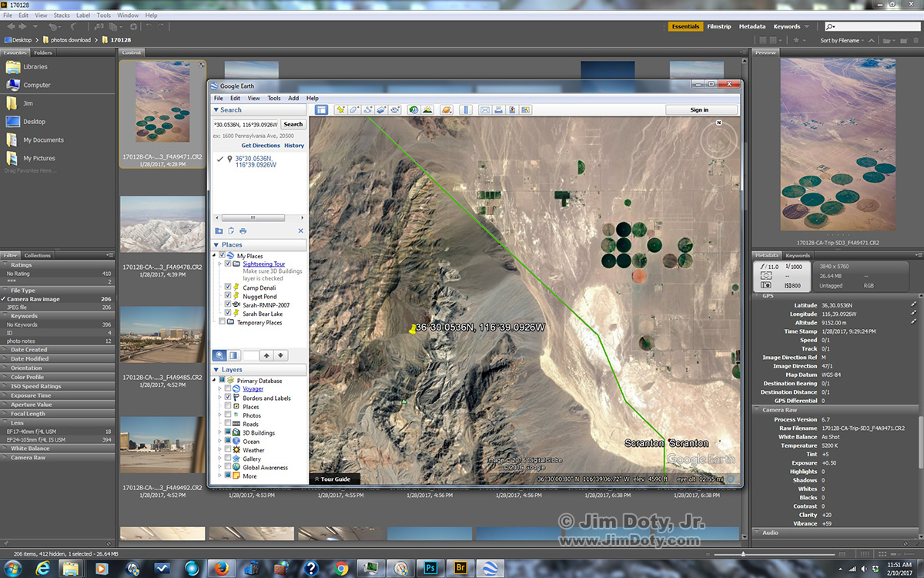
Task: Show historical imagery clock icon
Action: coord(413,110)
